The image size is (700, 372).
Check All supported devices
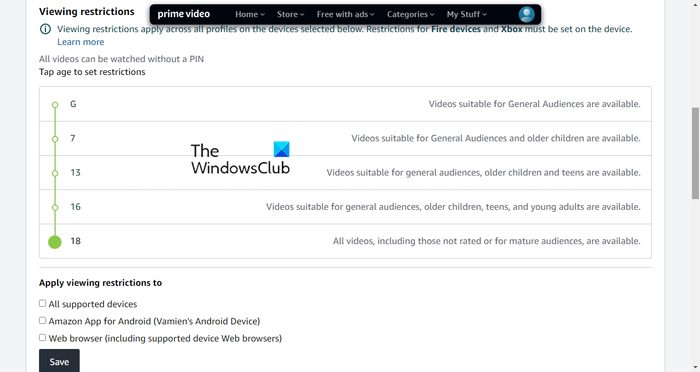click(x=42, y=304)
